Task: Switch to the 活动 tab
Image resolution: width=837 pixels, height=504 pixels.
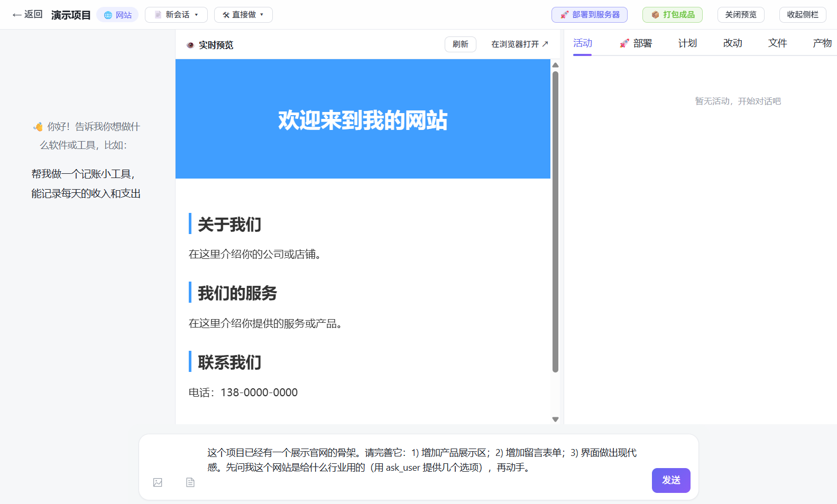Action: pos(583,43)
